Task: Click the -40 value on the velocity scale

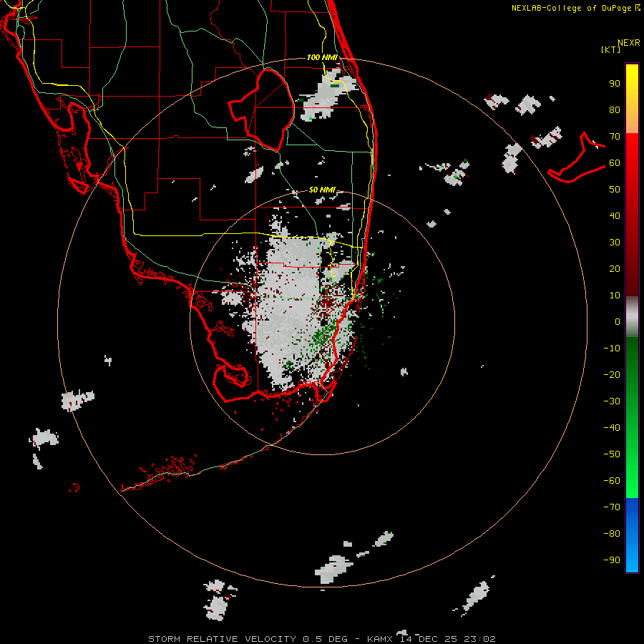Action: click(612, 428)
